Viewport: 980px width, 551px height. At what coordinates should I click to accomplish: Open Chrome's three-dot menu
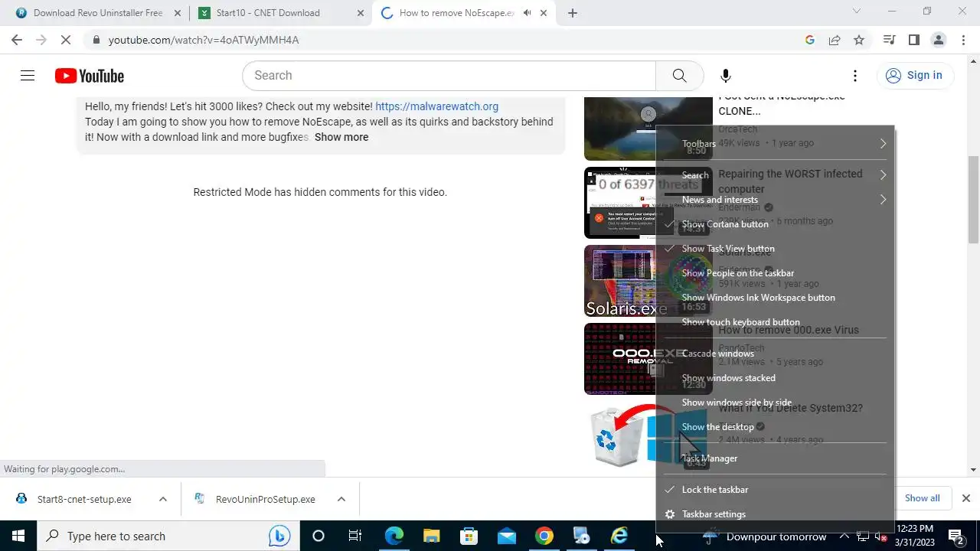pyautogui.click(x=963, y=40)
